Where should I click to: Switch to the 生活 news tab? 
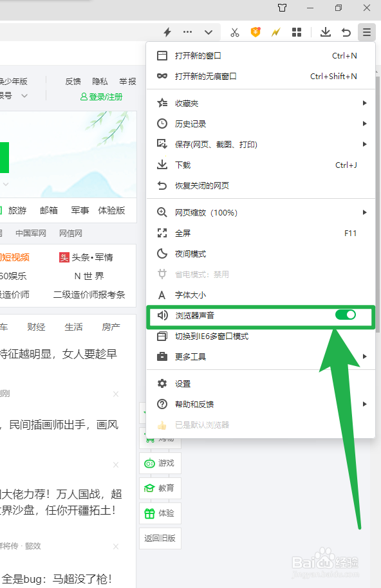click(x=73, y=327)
